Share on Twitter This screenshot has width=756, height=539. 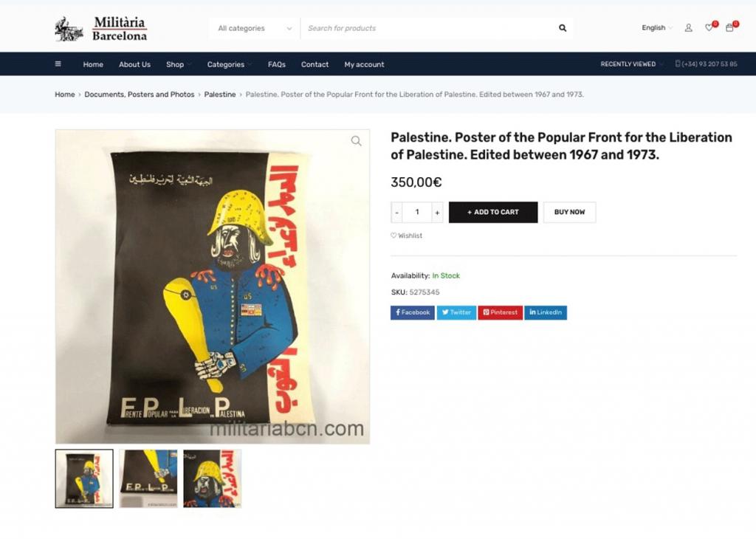coord(456,312)
